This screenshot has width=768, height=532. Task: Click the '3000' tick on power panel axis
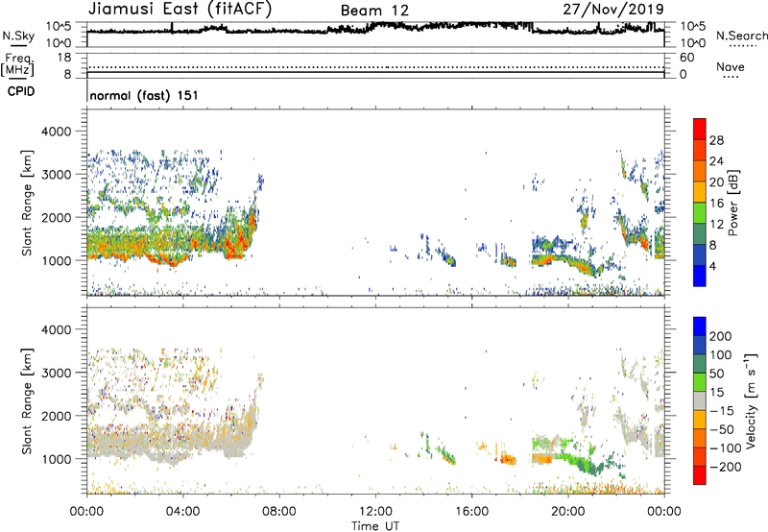click(x=56, y=175)
